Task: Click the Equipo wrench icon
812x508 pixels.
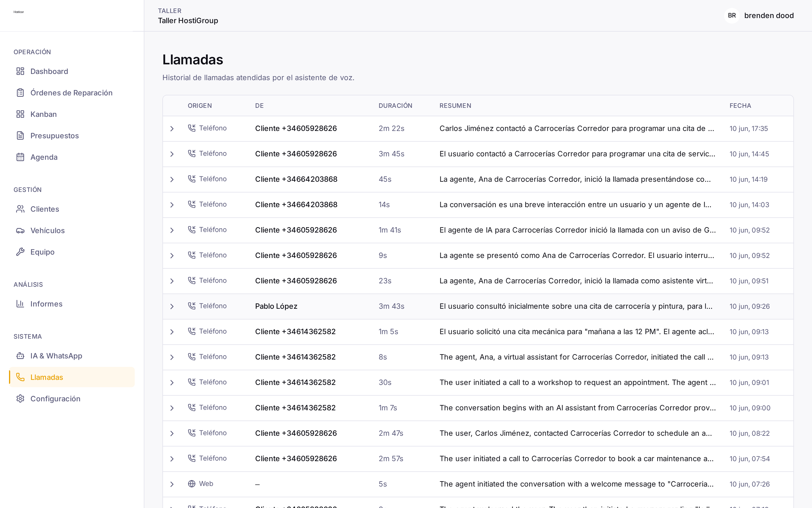Action: tap(20, 252)
